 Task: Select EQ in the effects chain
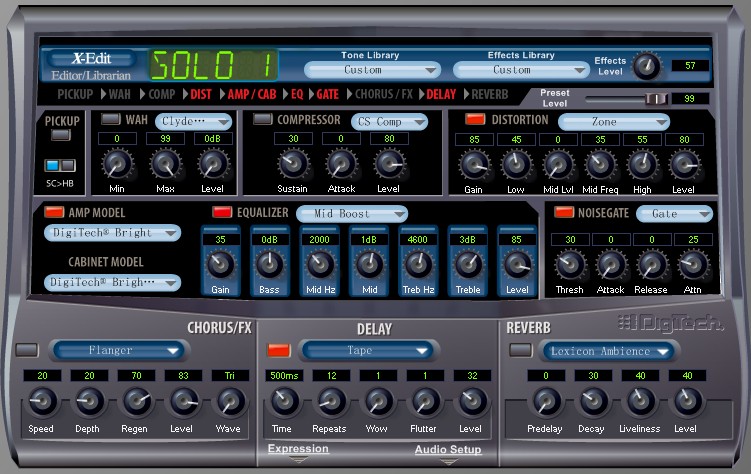[297, 94]
